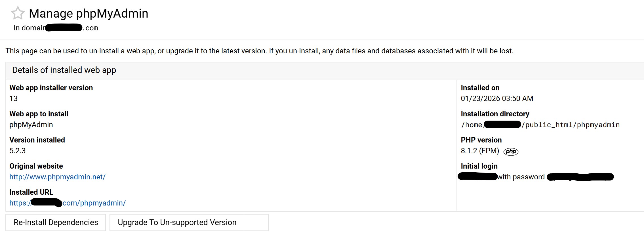The height and width of the screenshot is (235, 644).
Task: Click the un-install warning description paragraph
Action: coord(259,51)
